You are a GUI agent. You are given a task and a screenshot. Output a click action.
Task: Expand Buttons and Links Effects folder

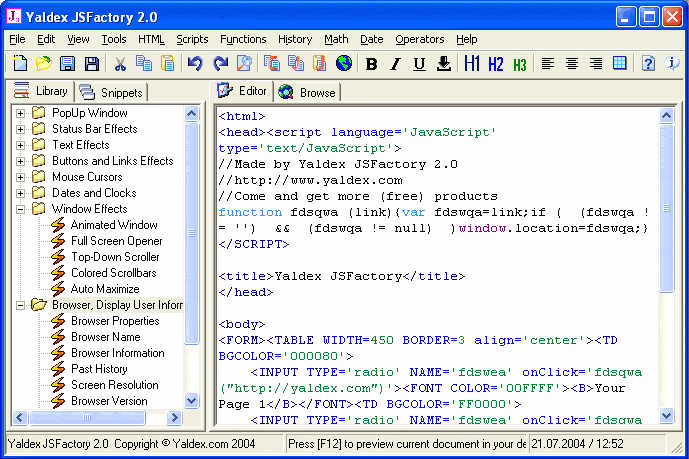(x=20, y=161)
